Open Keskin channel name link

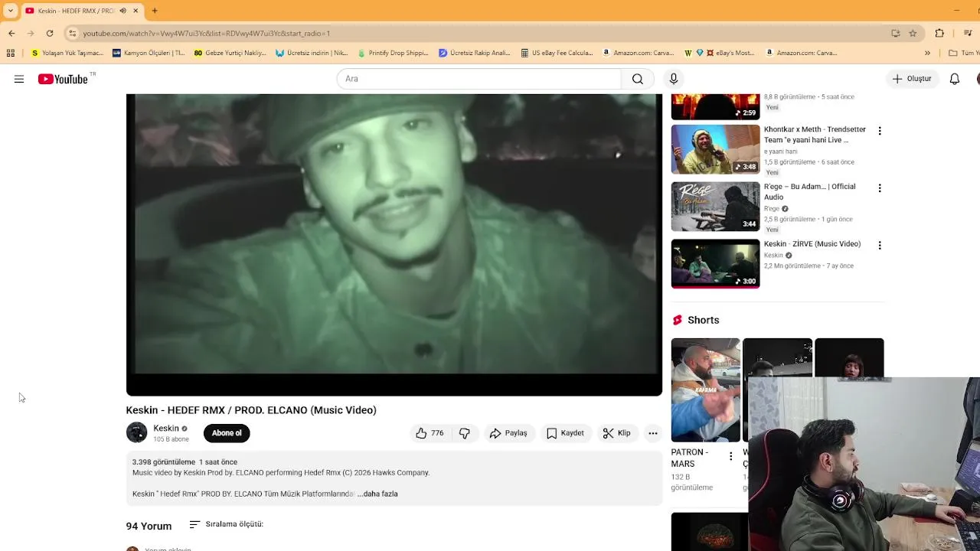pos(166,429)
